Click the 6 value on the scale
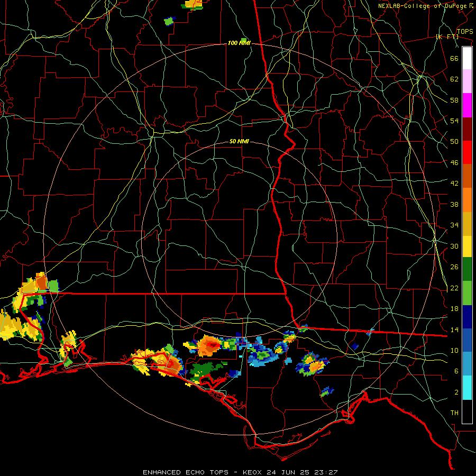The image size is (476, 476). 456,371
